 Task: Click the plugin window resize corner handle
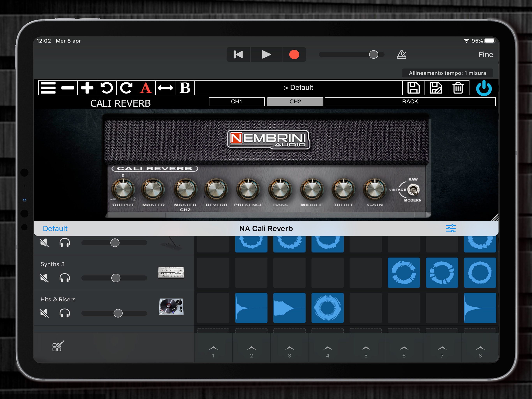pos(495,217)
